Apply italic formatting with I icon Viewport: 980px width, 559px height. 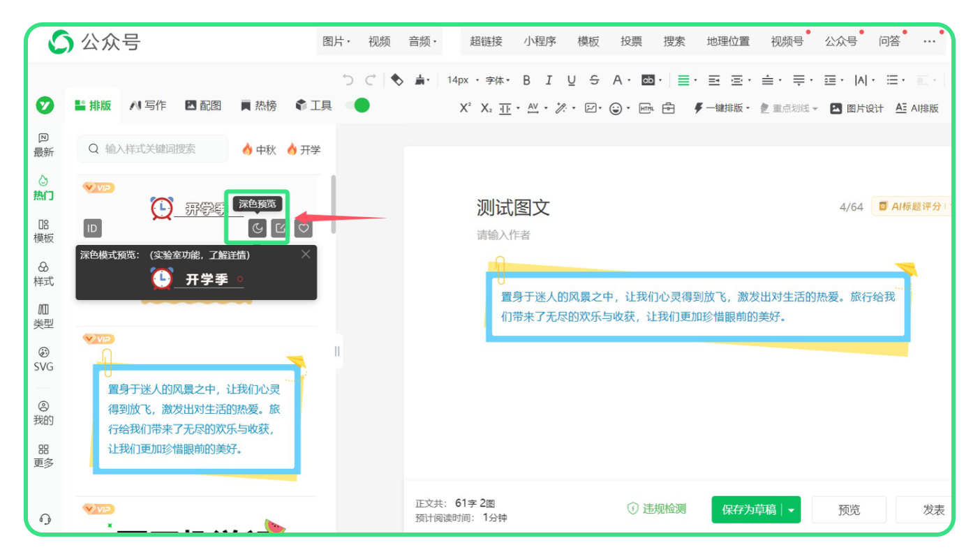(549, 80)
